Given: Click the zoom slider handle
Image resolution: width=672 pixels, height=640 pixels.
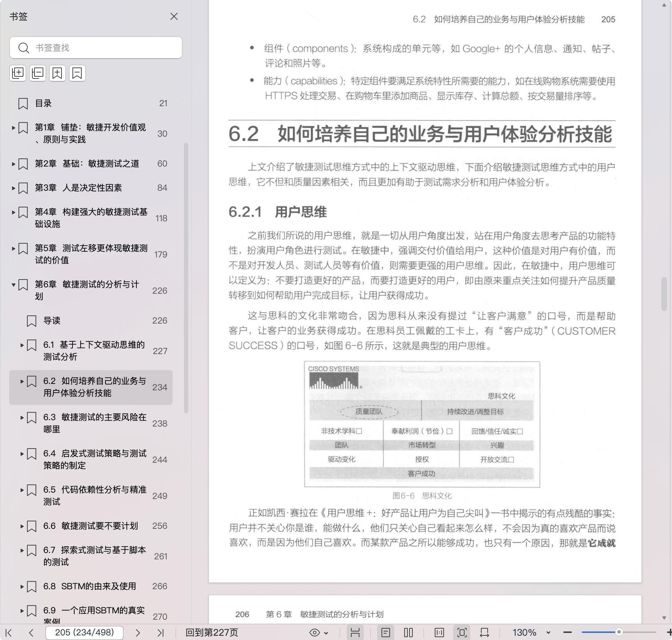Looking at the screenshot, I should [619, 632].
